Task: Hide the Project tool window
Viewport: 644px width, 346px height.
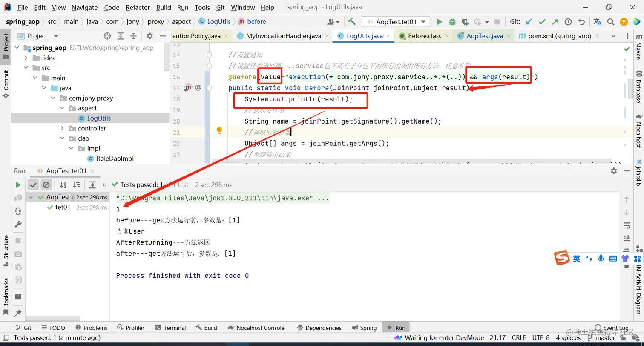Action: (x=163, y=36)
